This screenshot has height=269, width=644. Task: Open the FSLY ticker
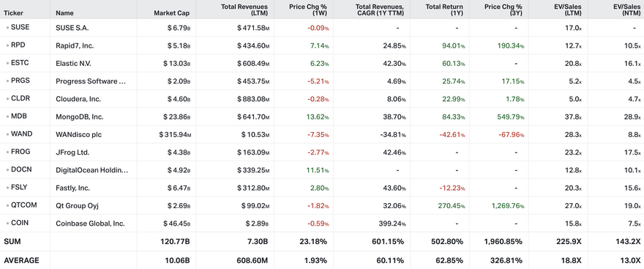pyautogui.click(x=19, y=187)
